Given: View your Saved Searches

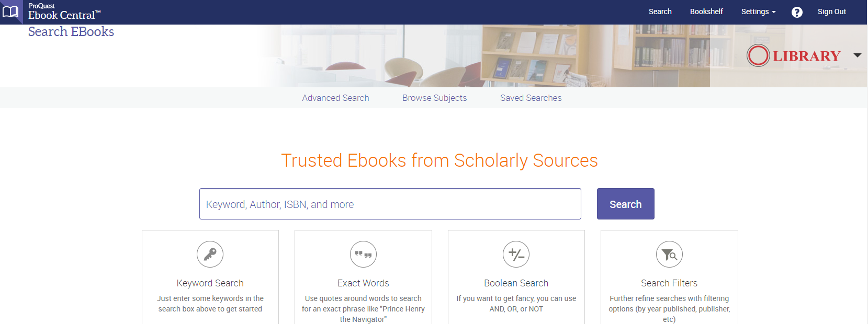Looking at the screenshot, I should (531, 98).
